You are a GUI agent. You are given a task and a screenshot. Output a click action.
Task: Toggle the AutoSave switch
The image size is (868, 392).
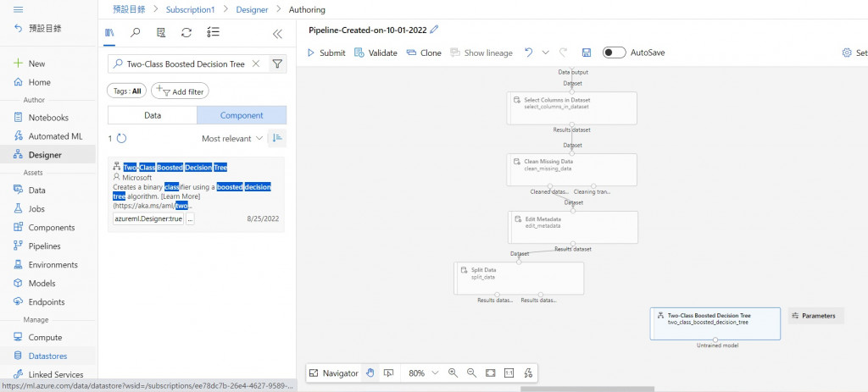coord(614,52)
